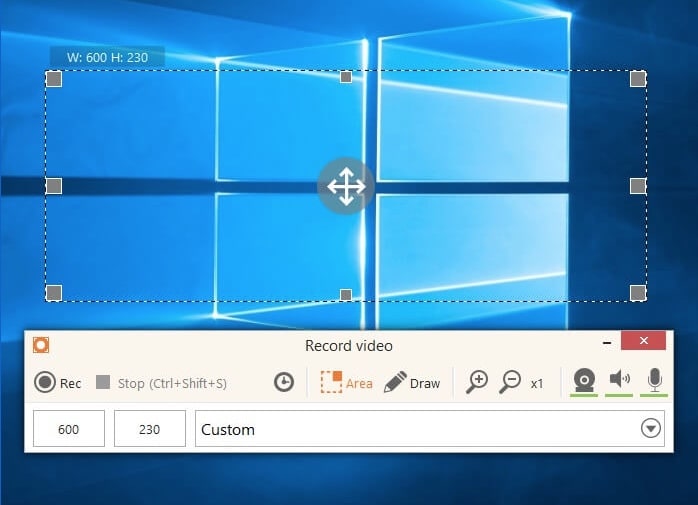
Task: Click the W: 600 H: 230 size label
Action: (107, 57)
